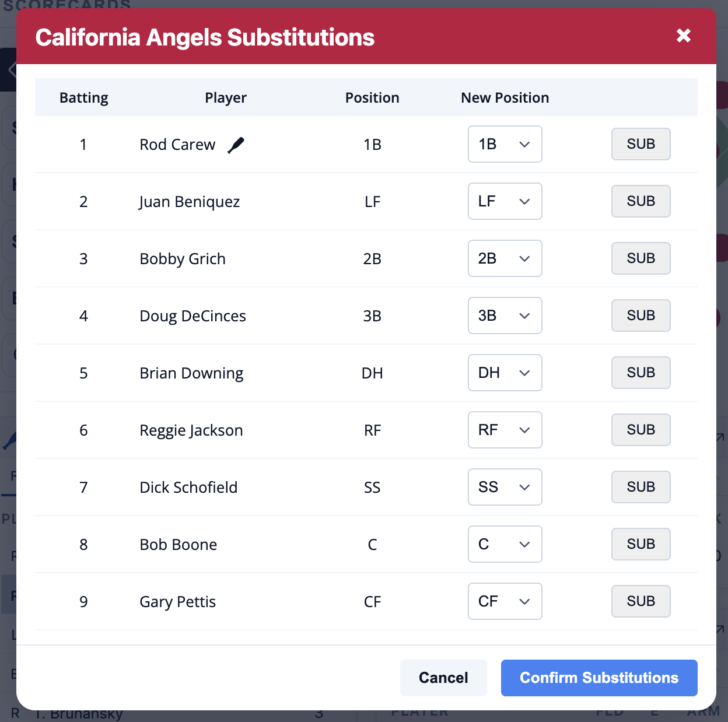Open Doug DeCinces' 3B position dropdown
The width and height of the screenshot is (728, 722).
point(505,316)
